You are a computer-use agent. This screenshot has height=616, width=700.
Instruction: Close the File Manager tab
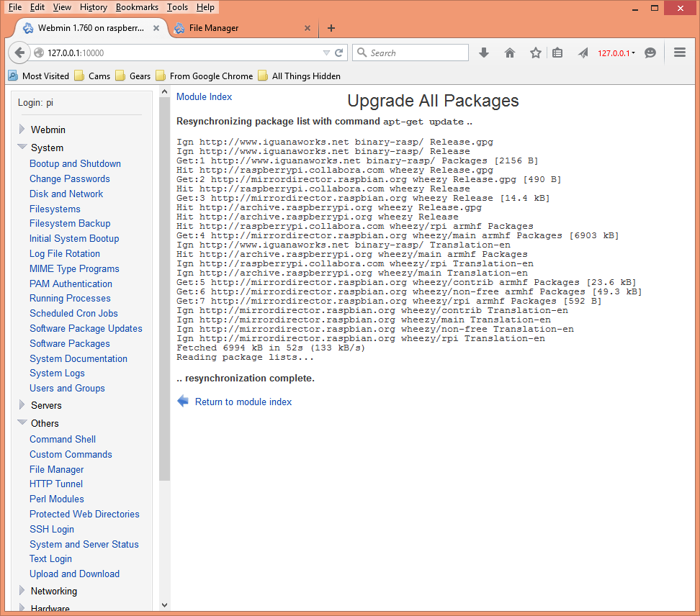pos(307,28)
